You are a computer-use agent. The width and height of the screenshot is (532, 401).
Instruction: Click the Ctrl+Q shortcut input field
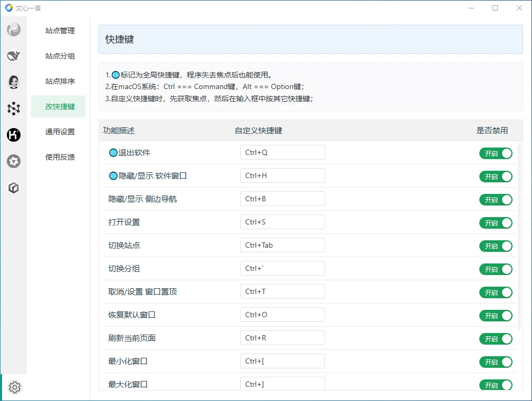pyautogui.click(x=282, y=152)
